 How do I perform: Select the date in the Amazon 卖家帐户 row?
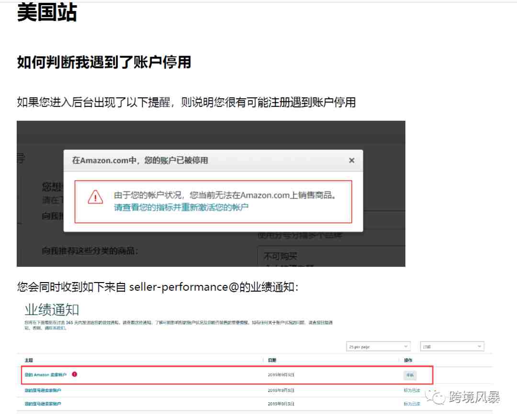point(281,375)
